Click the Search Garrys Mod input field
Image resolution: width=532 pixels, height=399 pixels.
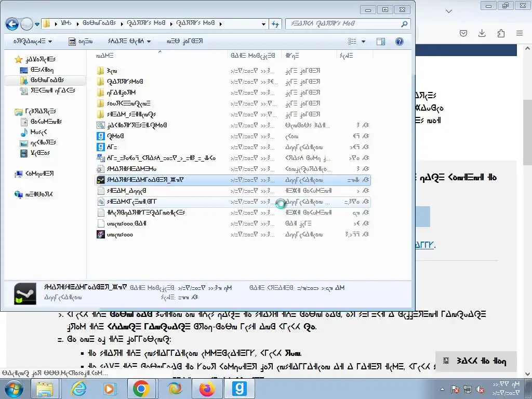(343, 23)
